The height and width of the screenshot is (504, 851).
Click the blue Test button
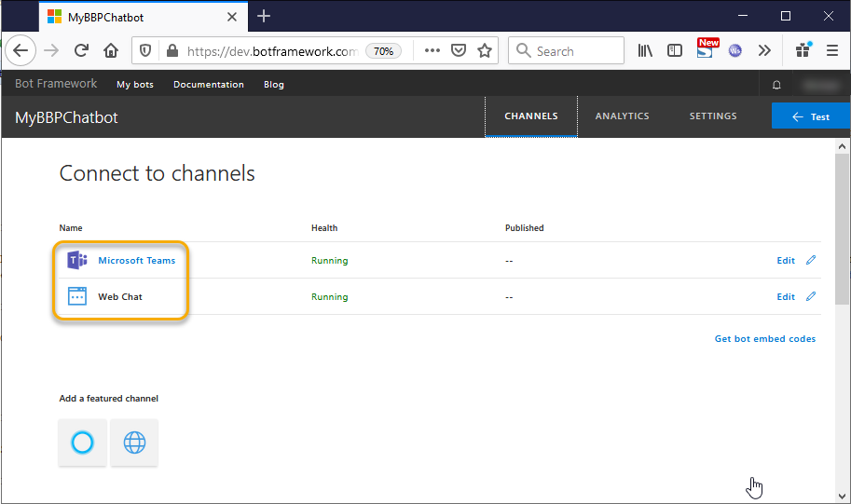point(811,116)
